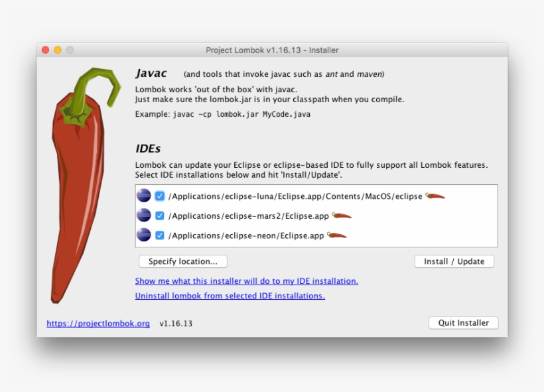Click the chili pepper icon after eclipse-neon path
This screenshot has height=392, width=544.
click(x=337, y=235)
